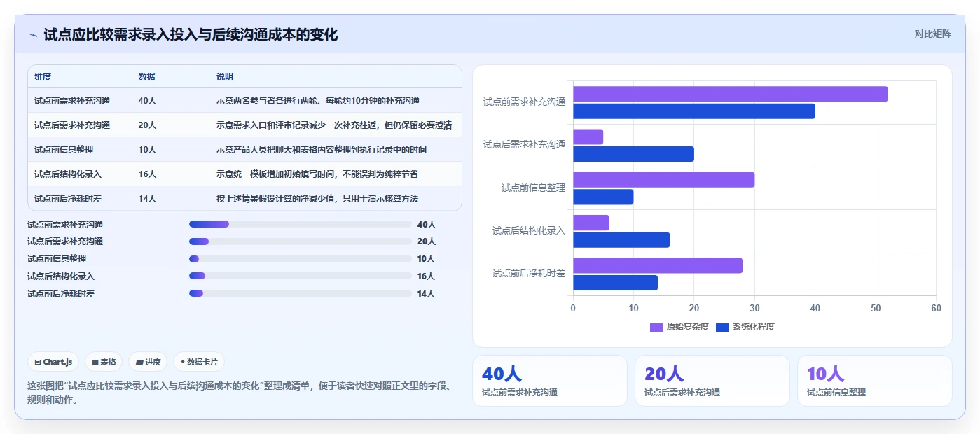Viewport: 980px width, 434px height.
Task: Select the 表格 tag chip
Action: pos(104,362)
